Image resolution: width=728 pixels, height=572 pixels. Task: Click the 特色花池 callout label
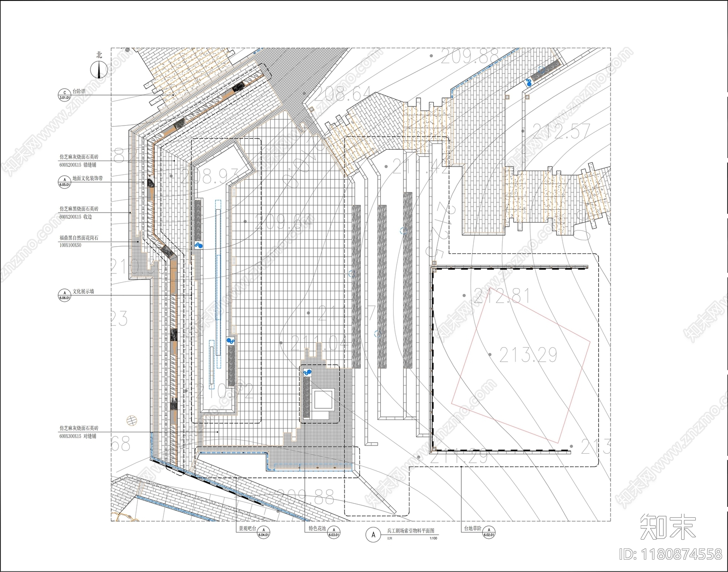[x=318, y=529]
